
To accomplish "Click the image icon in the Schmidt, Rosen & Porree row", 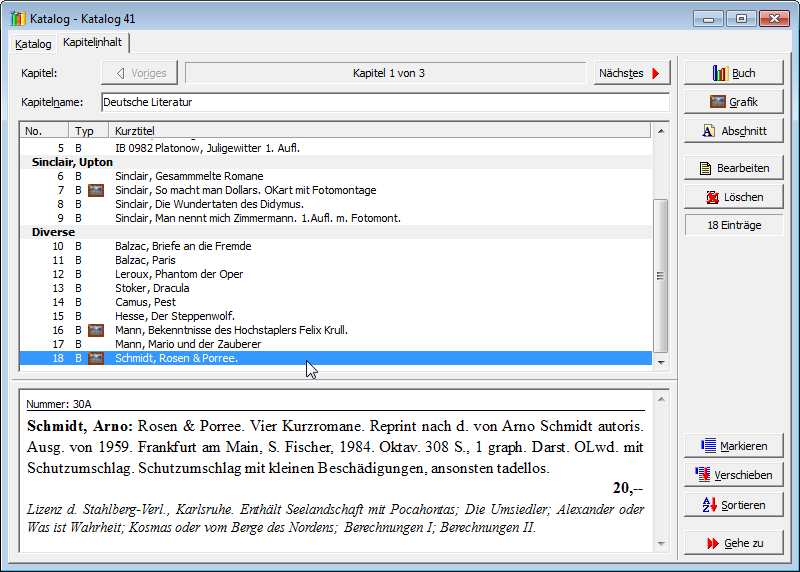I will [x=97, y=358].
